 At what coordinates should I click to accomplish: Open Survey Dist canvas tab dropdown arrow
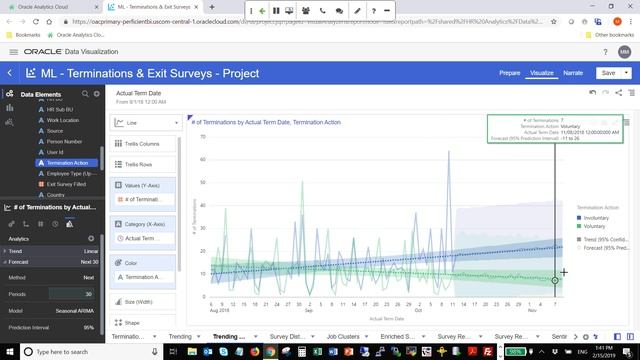[313, 337]
